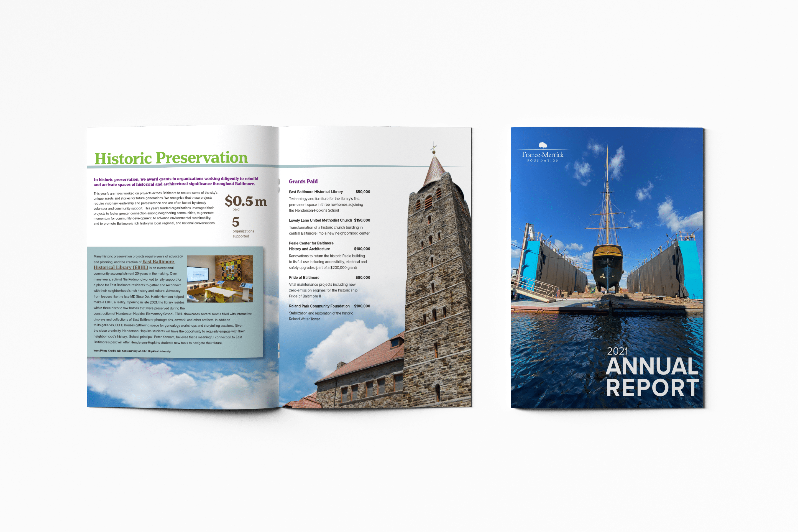The height and width of the screenshot is (532, 798).
Task: Click the '2021' year on the cover
Action: (x=618, y=351)
